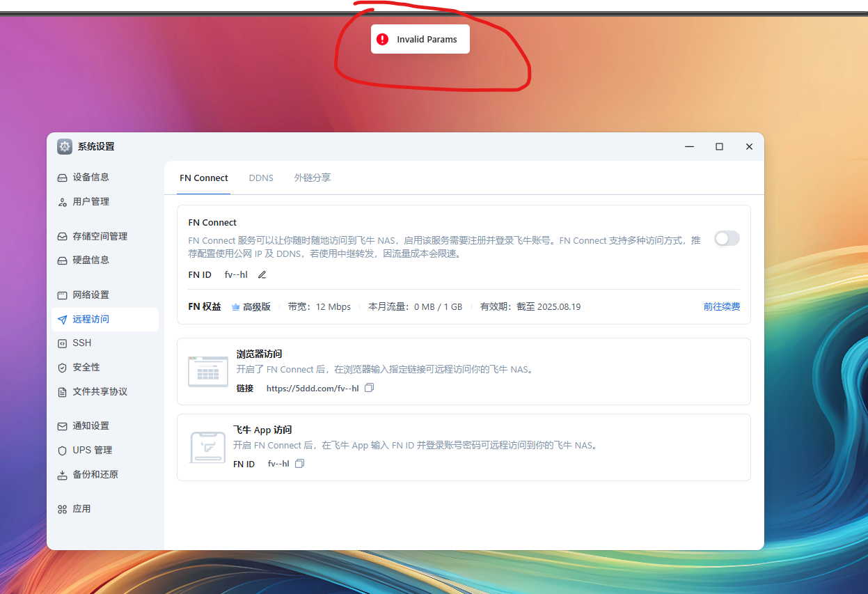Viewport: 868px width, 594px height.
Task: Open 备份和还原 in the sidebar
Action: (x=105, y=475)
